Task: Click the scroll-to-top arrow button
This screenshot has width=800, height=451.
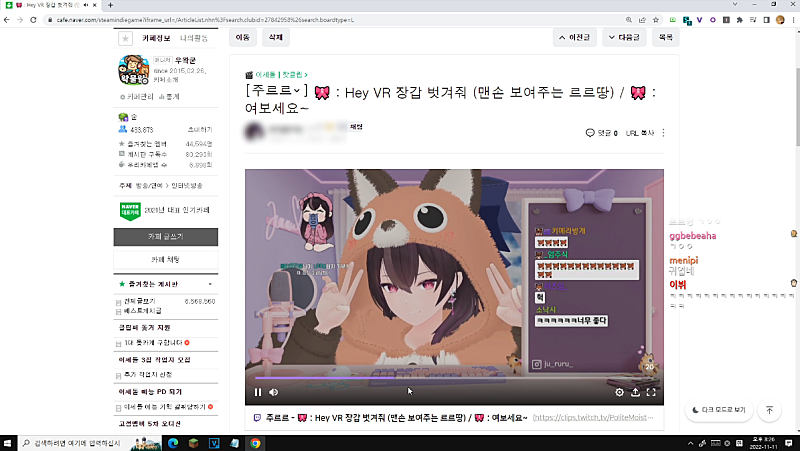Action: pyautogui.click(x=769, y=410)
